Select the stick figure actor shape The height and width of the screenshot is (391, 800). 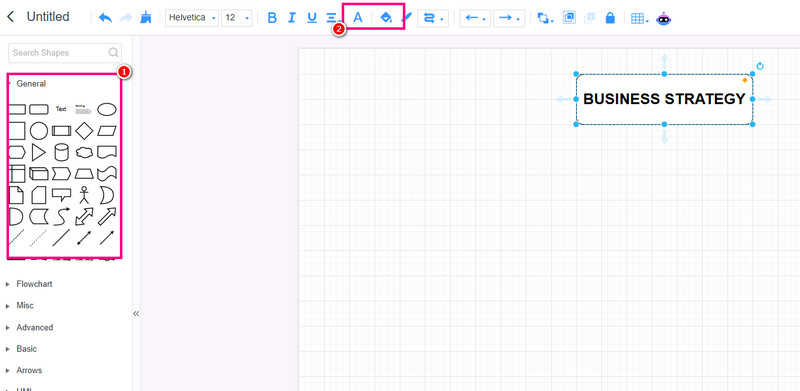[84, 195]
